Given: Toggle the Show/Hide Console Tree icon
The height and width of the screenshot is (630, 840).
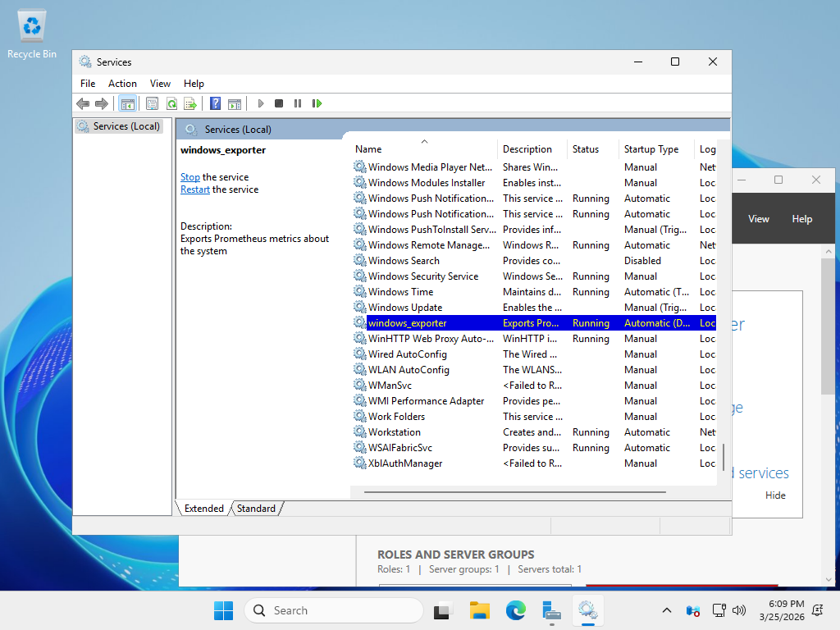Looking at the screenshot, I should [x=127, y=103].
